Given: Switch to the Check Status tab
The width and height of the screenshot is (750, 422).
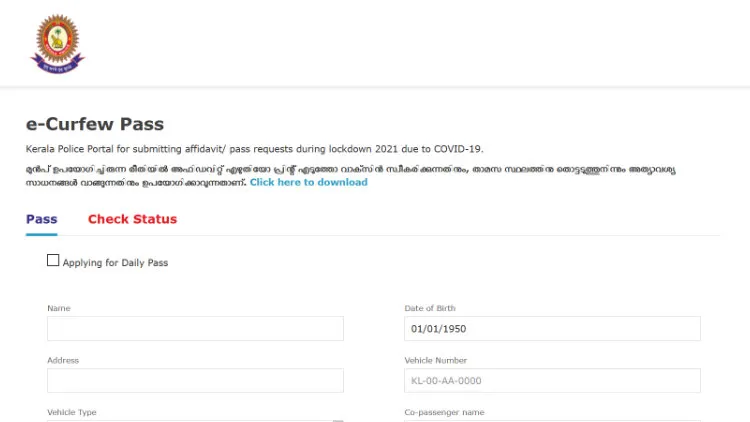Looking at the screenshot, I should pyautogui.click(x=132, y=219).
